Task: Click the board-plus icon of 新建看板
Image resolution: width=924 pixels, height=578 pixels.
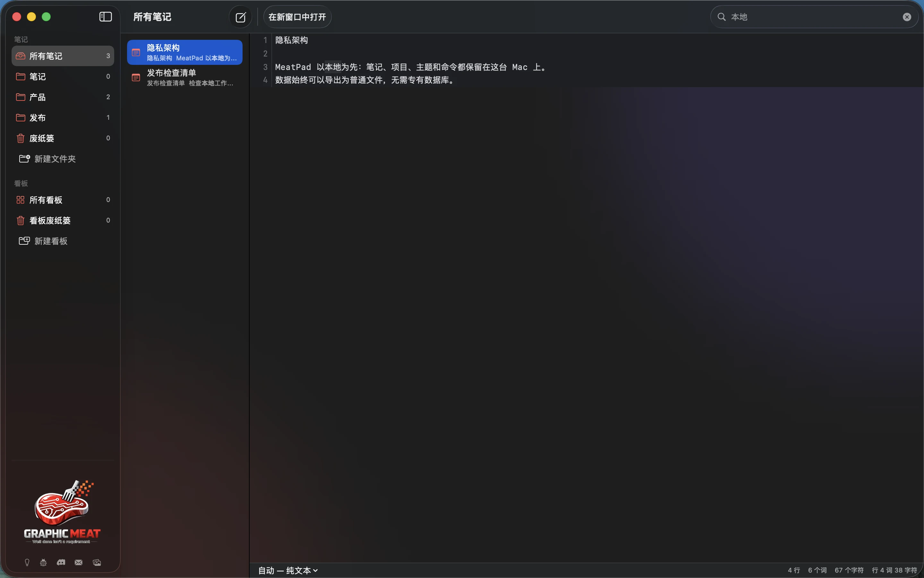Action: point(25,241)
